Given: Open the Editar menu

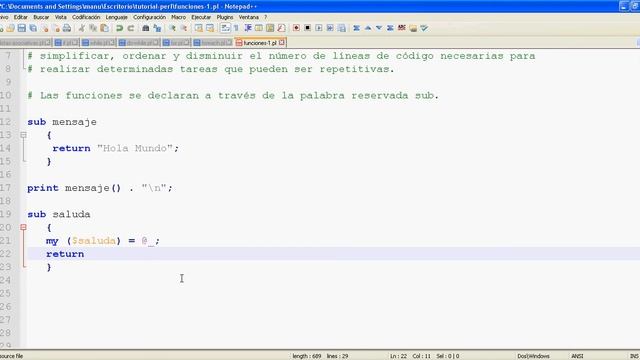Looking at the screenshot, I should [20, 17].
